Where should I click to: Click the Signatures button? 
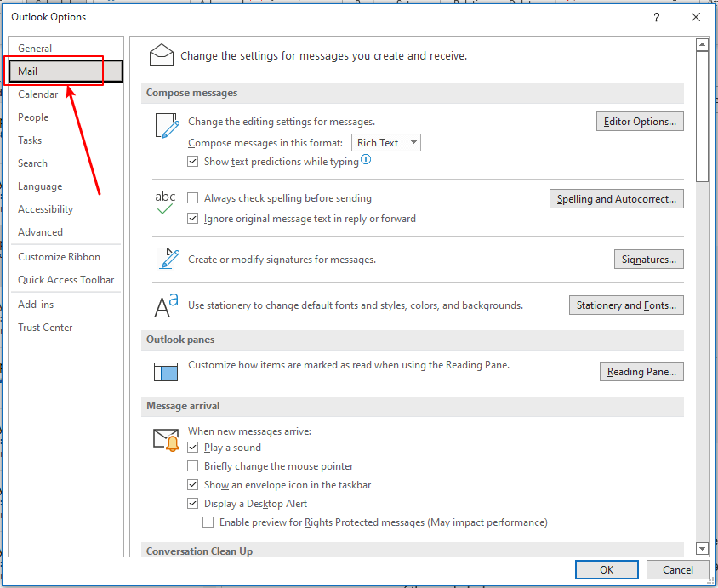click(x=649, y=260)
